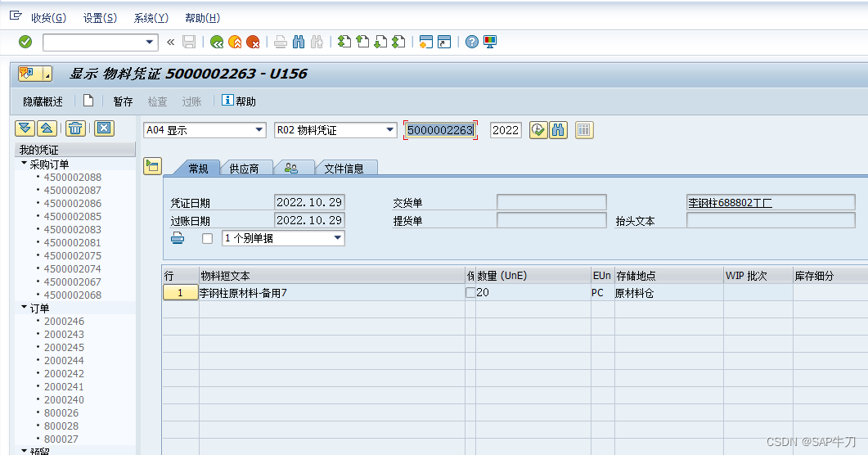Viewport: 868px width, 455px height.
Task: Switch to the partners people icon tab
Action: tap(291, 169)
